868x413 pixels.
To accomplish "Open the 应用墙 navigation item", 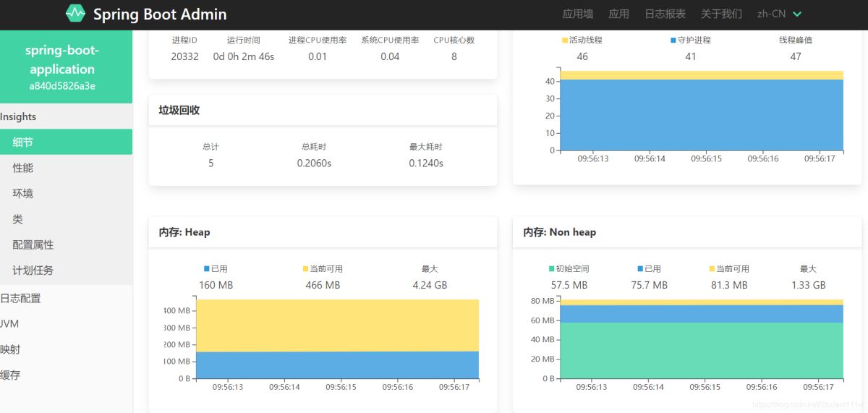I will click(577, 14).
